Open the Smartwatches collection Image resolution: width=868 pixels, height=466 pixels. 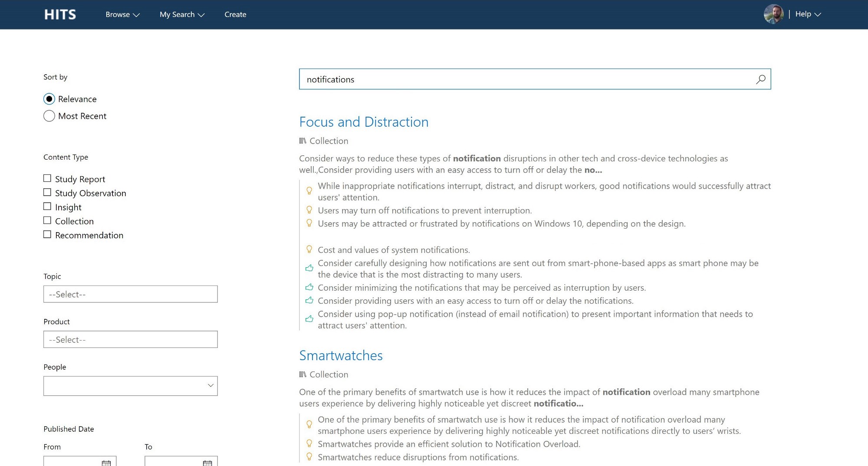[x=340, y=355]
